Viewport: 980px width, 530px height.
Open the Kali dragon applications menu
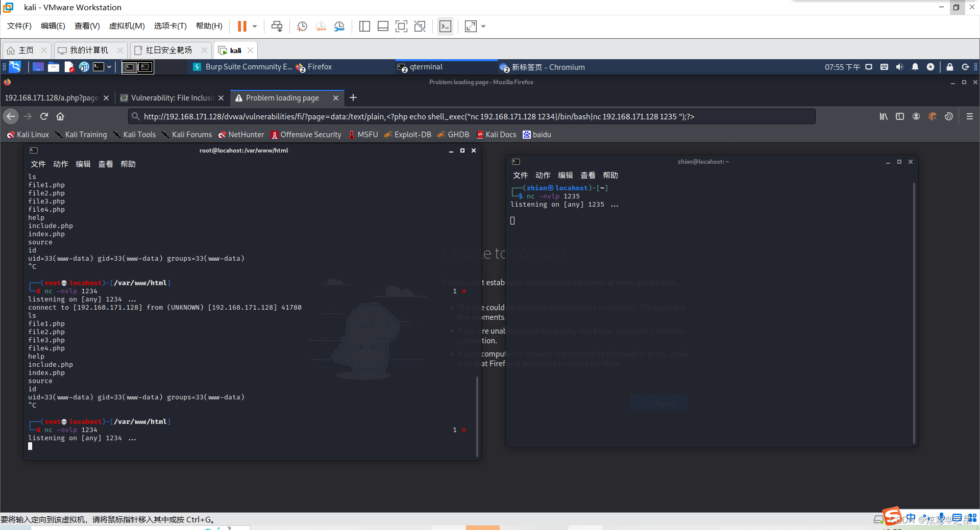point(15,67)
